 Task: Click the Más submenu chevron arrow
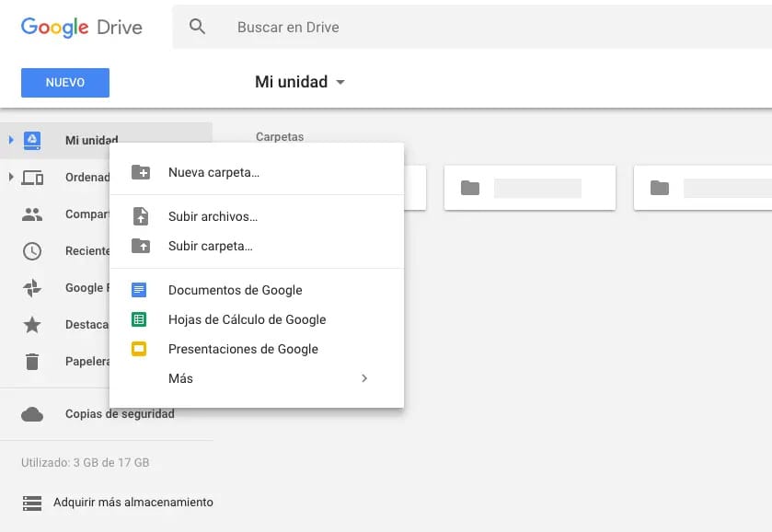(x=364, y=378)
